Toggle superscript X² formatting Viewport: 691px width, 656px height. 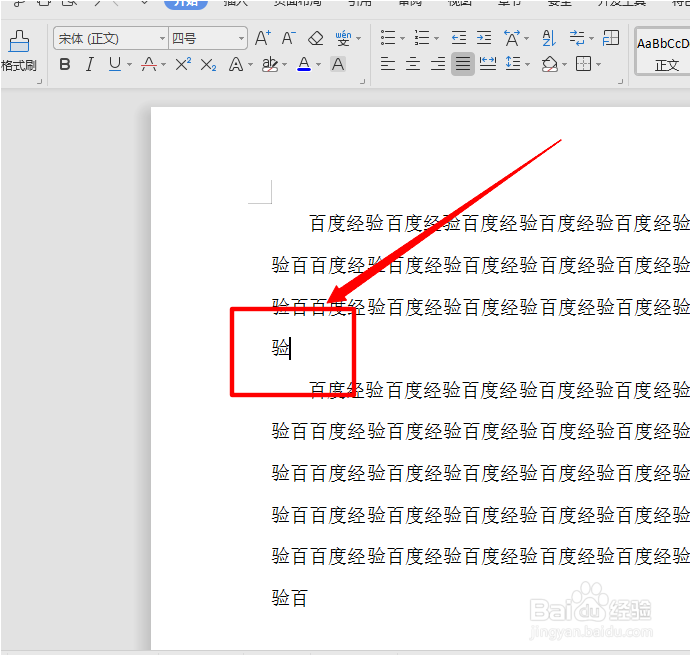pyautogui.click(x=183, y=64)
